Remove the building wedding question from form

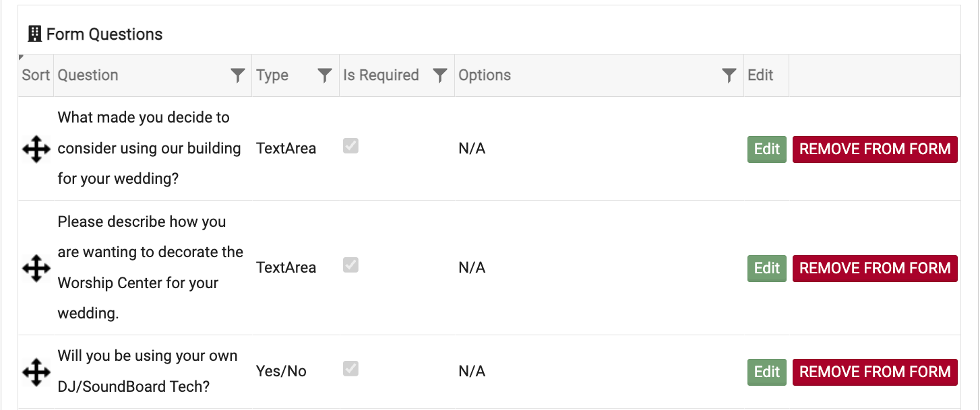click(875, 149)
